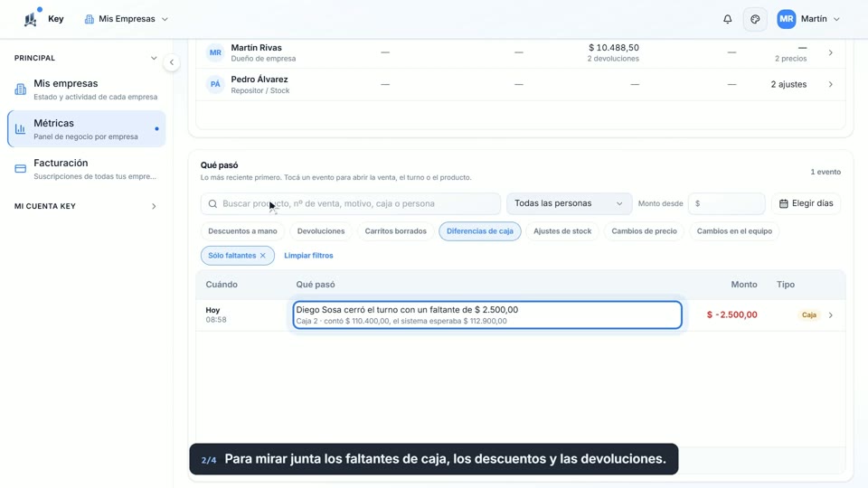The width and height of the screenshot is (868, 488).
Task: Click the 2 ajustes cell
Action: click(788, 84)
